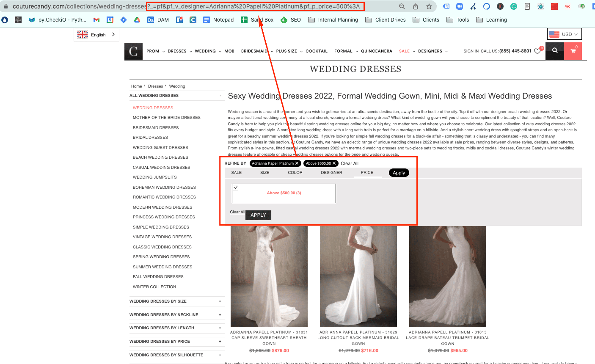The image size is (595, 364).
Task: Click SIGN IN in the header
Action: coord(471,51)
